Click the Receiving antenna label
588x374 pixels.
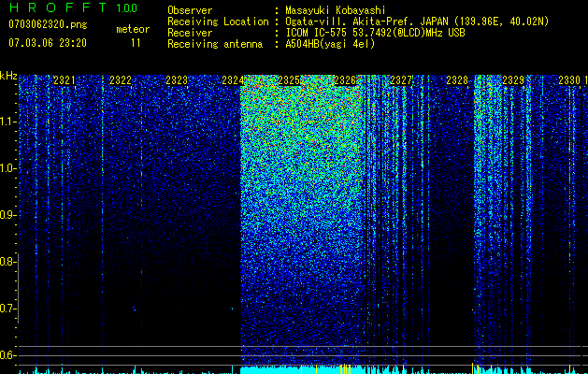click(x=215, y=44)
